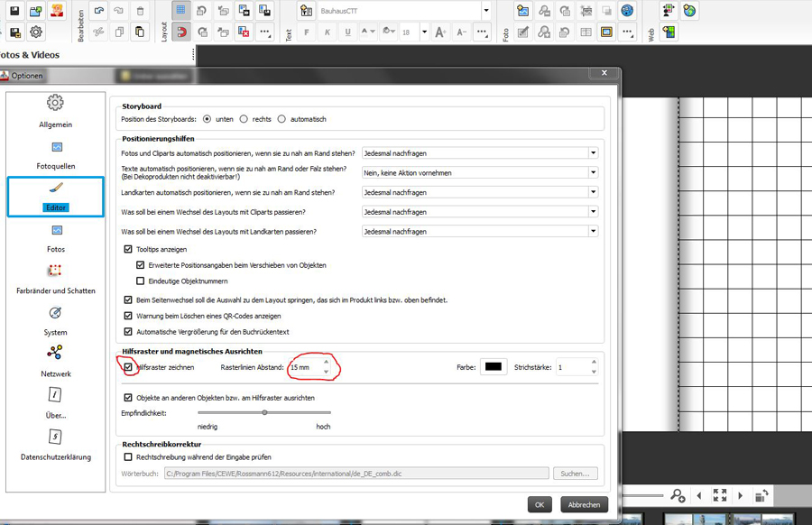
Task: Open settings gear icon in toolbar
Action: [x=36, y=32]
